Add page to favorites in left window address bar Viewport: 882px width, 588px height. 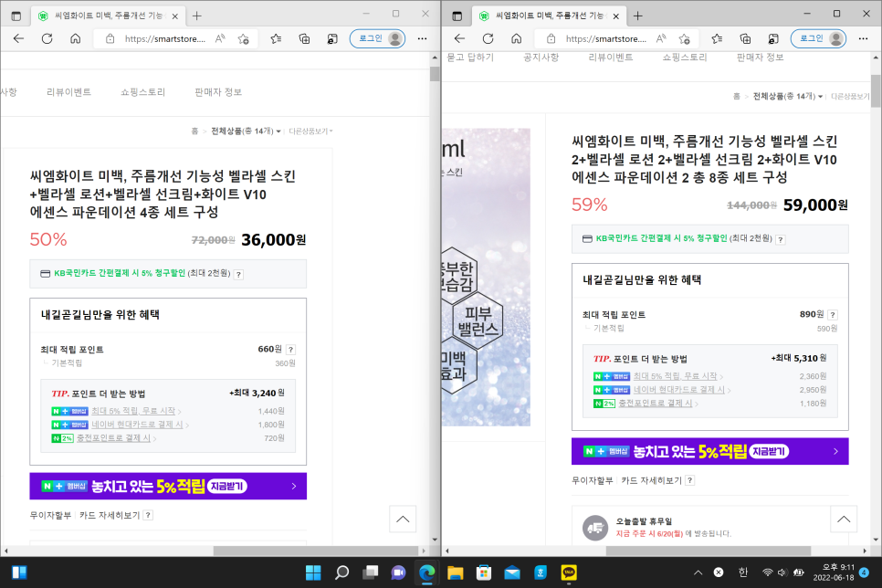(x=244, y=39)
